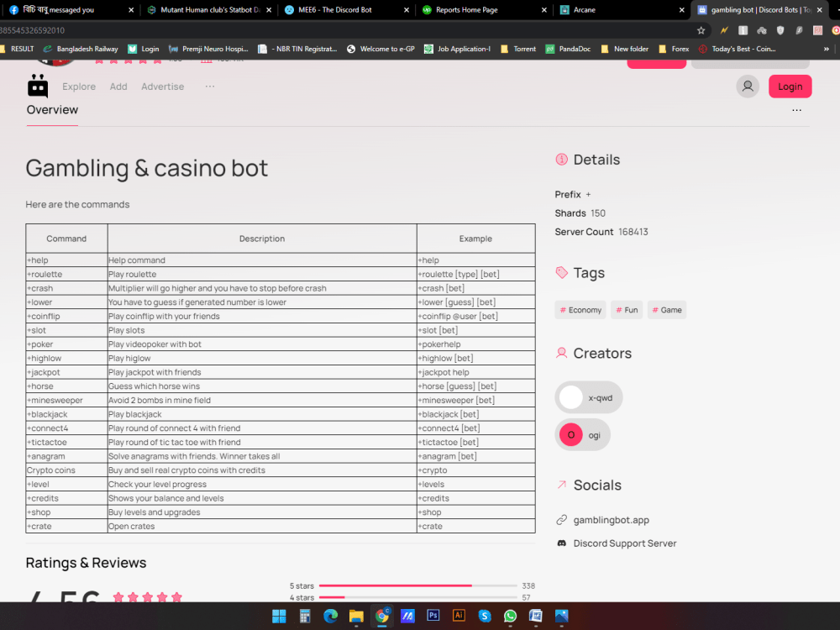Open the Torrent bookmarks folder
840x630 pixels.
tap(518, 49)
